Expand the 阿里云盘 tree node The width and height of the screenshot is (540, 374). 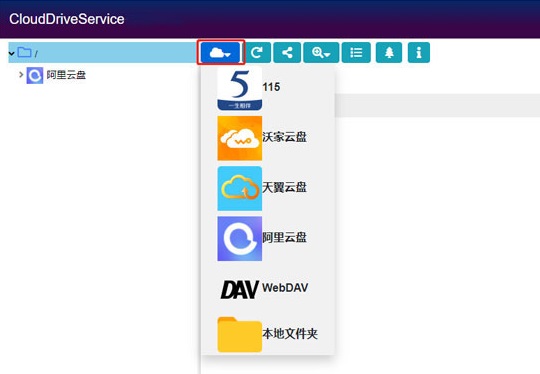point(21,74)
